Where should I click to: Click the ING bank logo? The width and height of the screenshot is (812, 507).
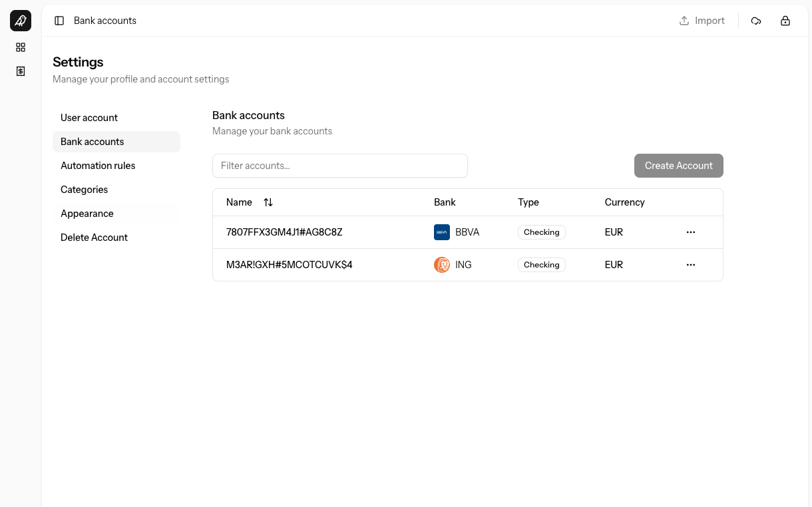pyautogui.click(x=442, y=265)
